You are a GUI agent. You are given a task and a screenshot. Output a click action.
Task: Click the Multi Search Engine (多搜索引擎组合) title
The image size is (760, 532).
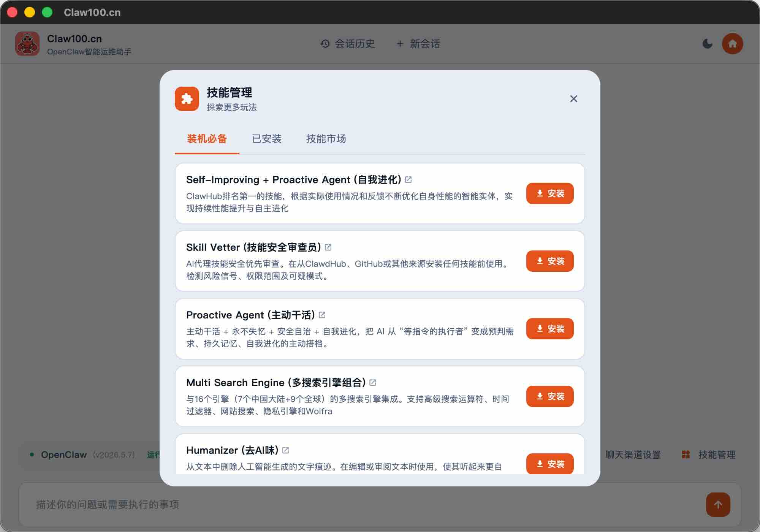tap(276, 383)
